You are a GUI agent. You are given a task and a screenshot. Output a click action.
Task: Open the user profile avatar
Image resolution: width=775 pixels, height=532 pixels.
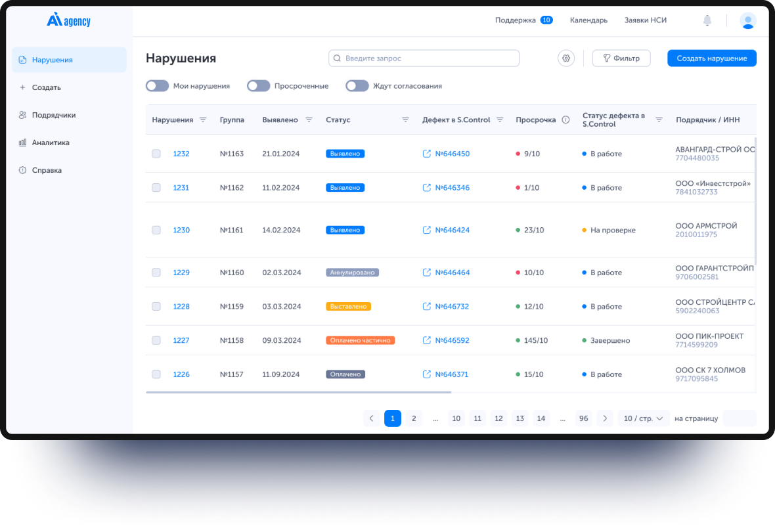pyautogui.click(x=747, y=20)
